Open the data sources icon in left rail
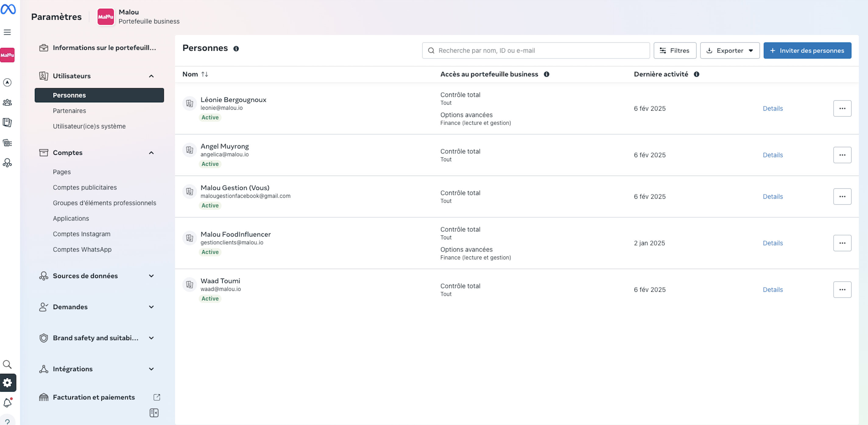 7,163
